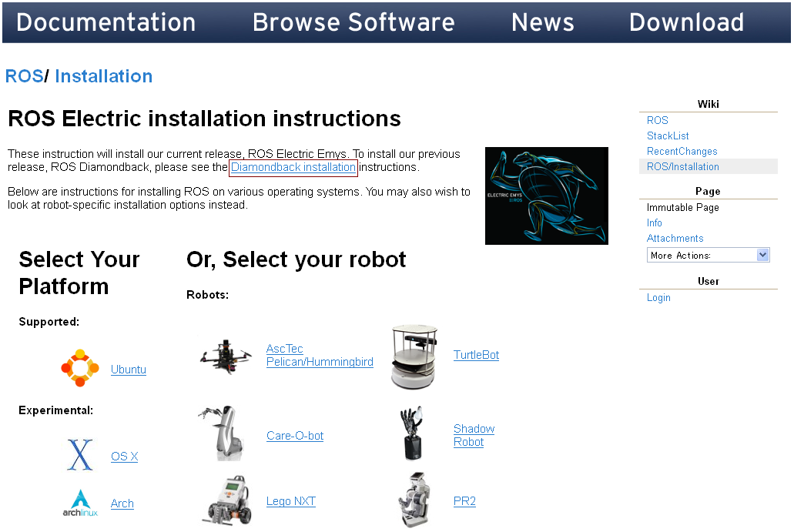Expand the More Actions dropdown
The width and height of the screenshot is (794, 532).
(x=708, y=255)
